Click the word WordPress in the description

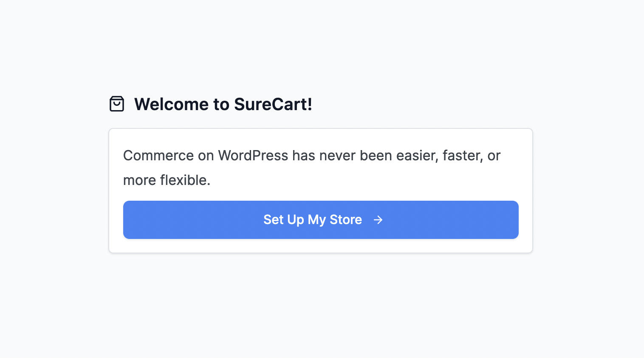253,156
